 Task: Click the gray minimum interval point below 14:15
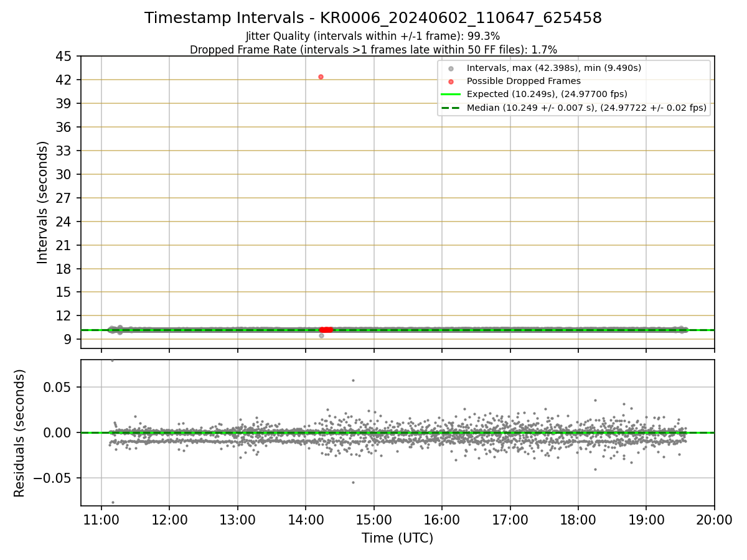point(321,335)
